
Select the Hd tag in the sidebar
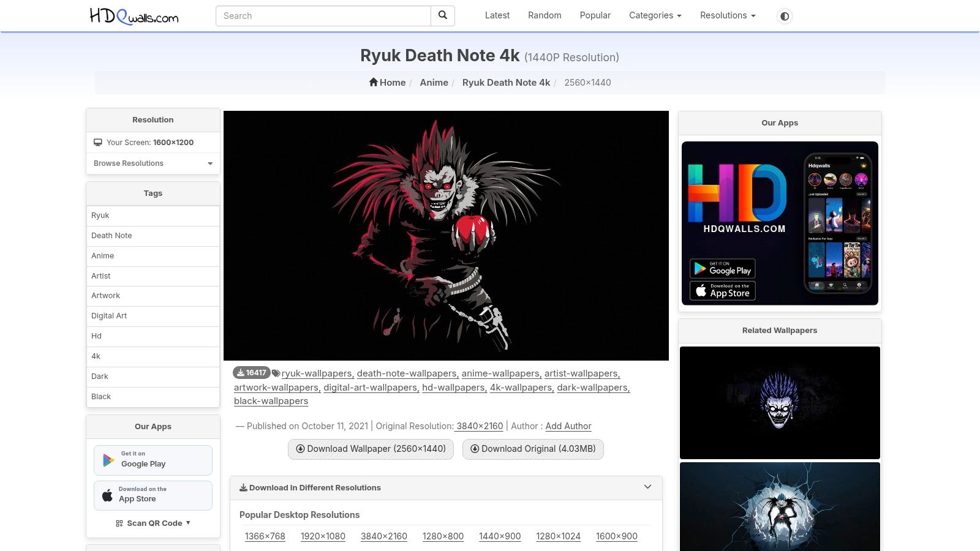(x=153, y=336)
